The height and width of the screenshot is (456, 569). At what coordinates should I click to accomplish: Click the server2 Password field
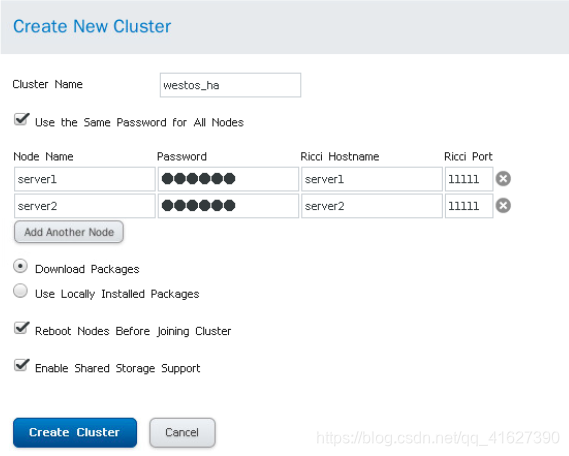point(228,206)
